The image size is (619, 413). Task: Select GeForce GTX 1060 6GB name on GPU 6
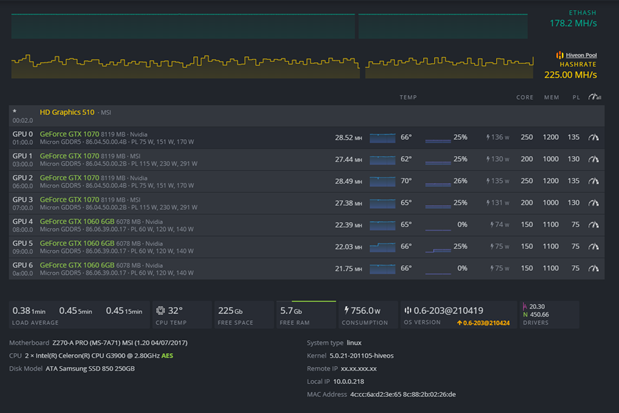pos(77,265)
